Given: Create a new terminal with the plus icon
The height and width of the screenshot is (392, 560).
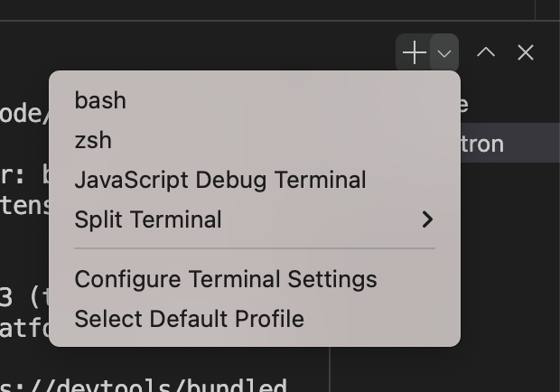Looking at the screenshot, I should (414, 52).
